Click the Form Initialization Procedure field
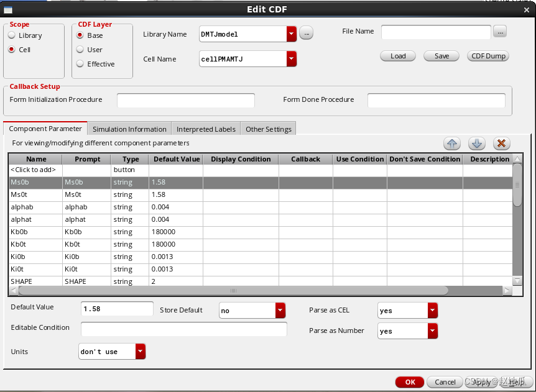 186,101
